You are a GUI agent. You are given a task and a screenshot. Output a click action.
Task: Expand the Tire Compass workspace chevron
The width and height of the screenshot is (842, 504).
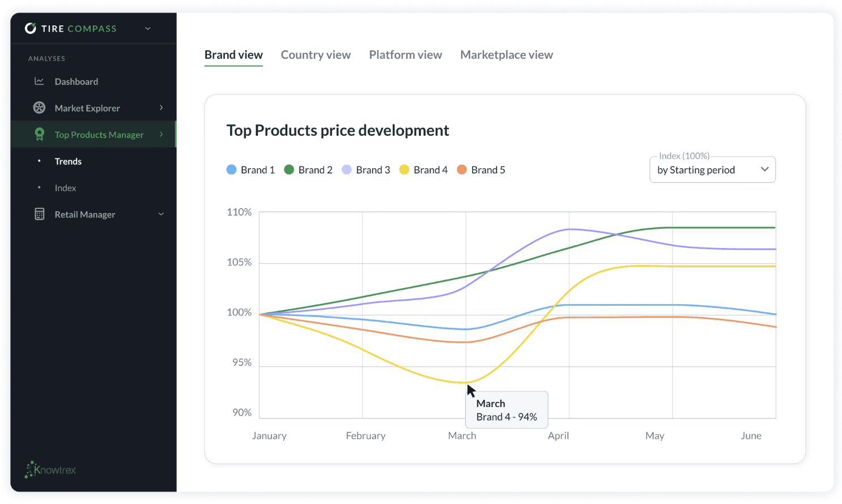tap(148, 28)
